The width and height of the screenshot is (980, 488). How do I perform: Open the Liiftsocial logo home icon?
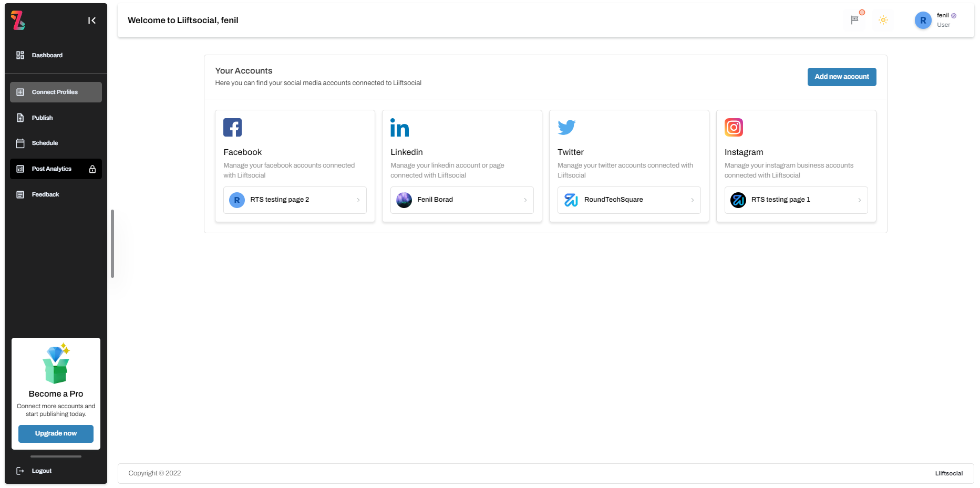[x=17, y=20]
